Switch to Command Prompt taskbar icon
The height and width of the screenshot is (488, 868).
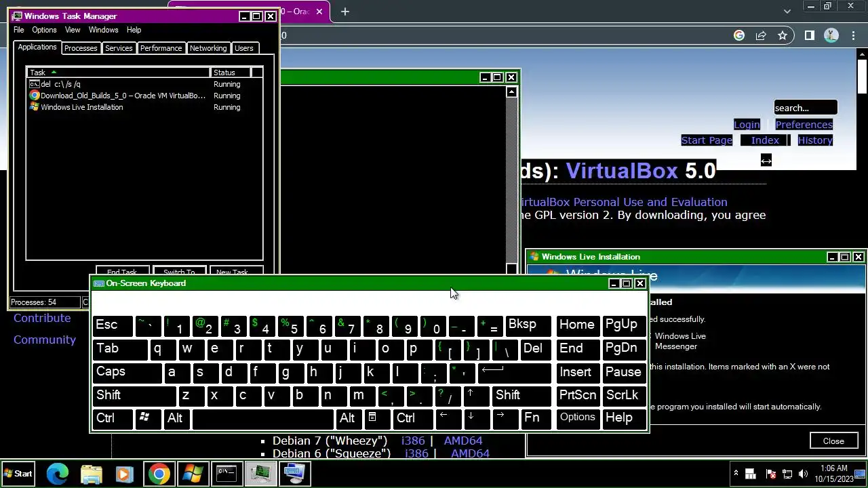pos(226,474)
